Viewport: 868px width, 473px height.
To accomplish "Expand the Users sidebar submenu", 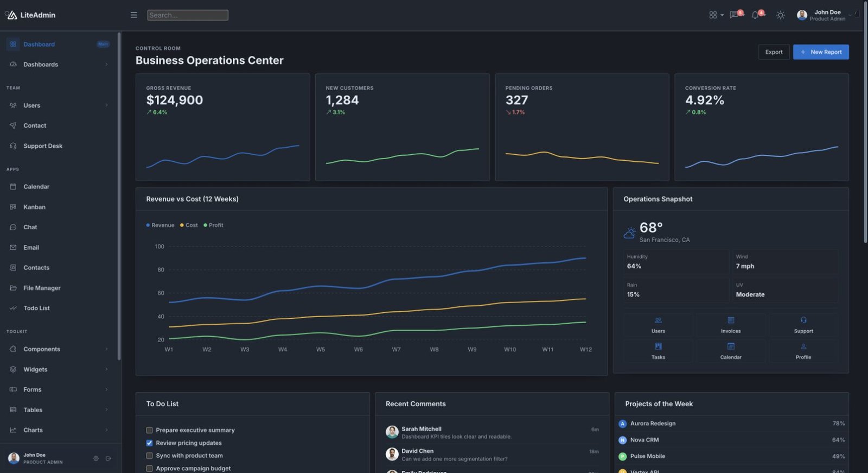I will [60, 105].
